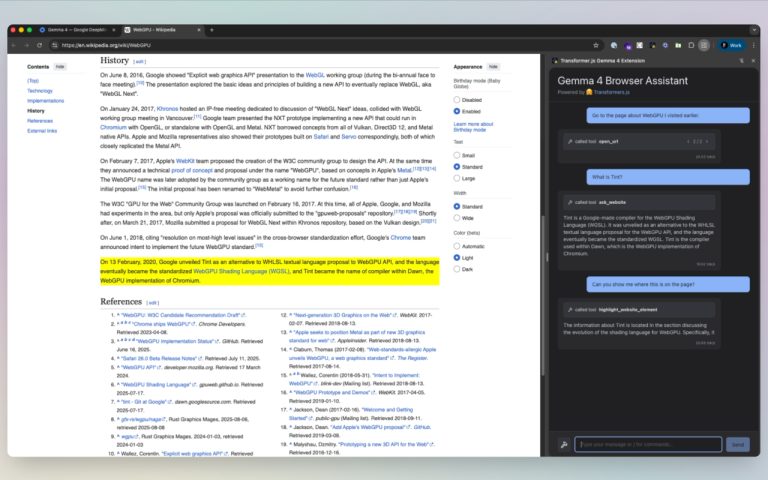Click the globe extension icon in toolbar
768x480 pixels.
click(x=614, y=45)
